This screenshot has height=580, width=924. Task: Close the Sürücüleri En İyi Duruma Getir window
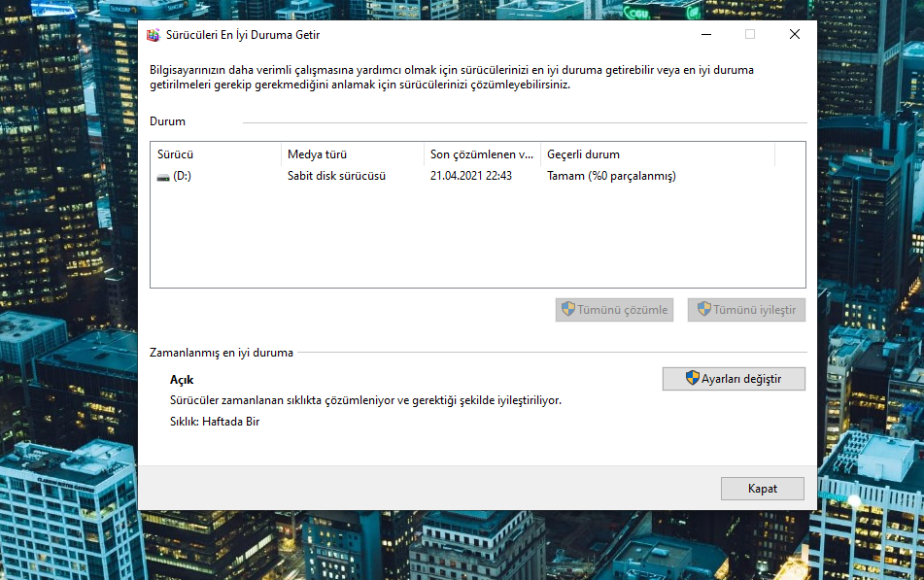click(795, 35)
